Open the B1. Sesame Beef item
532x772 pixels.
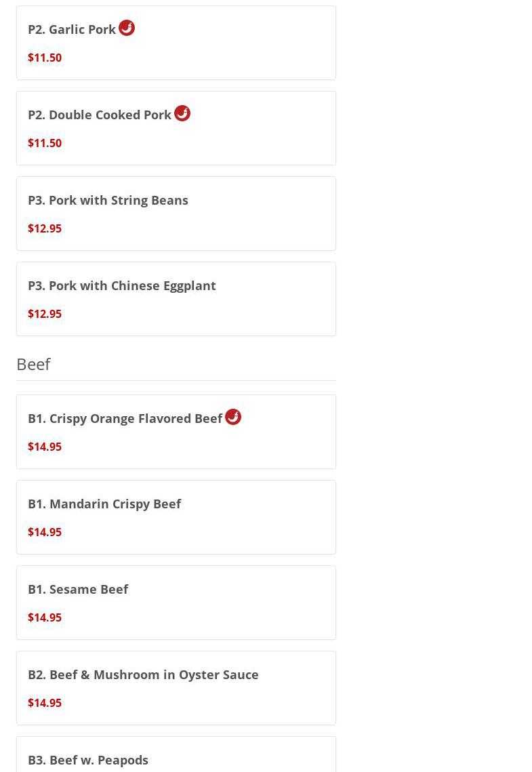coord(78,589)
